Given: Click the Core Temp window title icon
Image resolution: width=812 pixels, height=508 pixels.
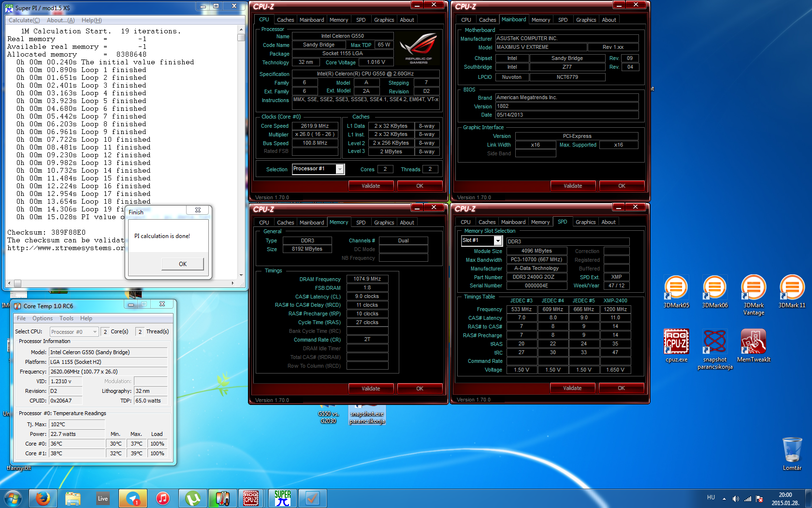Looking at the screenshot, I should coord(17,306).
